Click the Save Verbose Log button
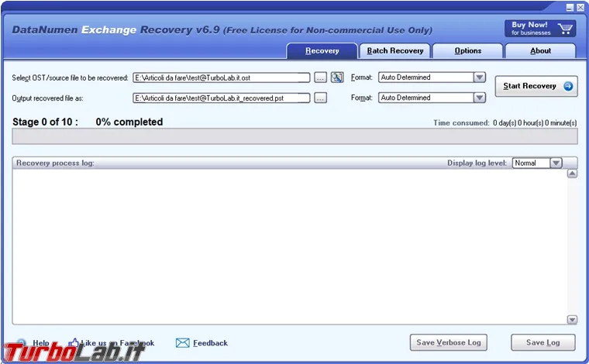The image size is (589, 364). tap(449, 342)
